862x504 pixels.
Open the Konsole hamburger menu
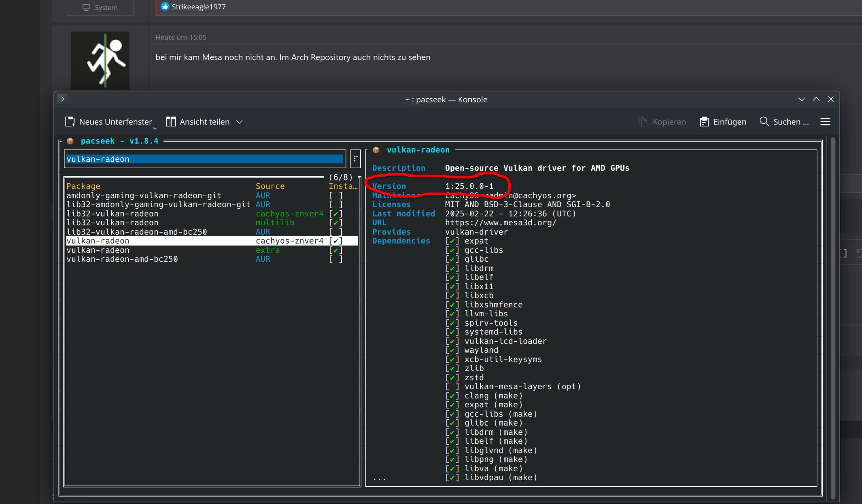click(825, 122)
